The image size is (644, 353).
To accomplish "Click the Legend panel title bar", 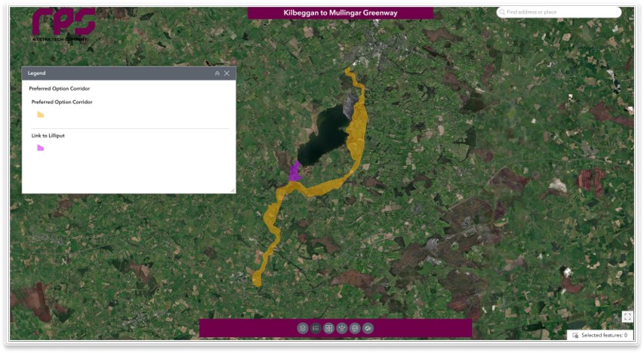I will [113, 73].
